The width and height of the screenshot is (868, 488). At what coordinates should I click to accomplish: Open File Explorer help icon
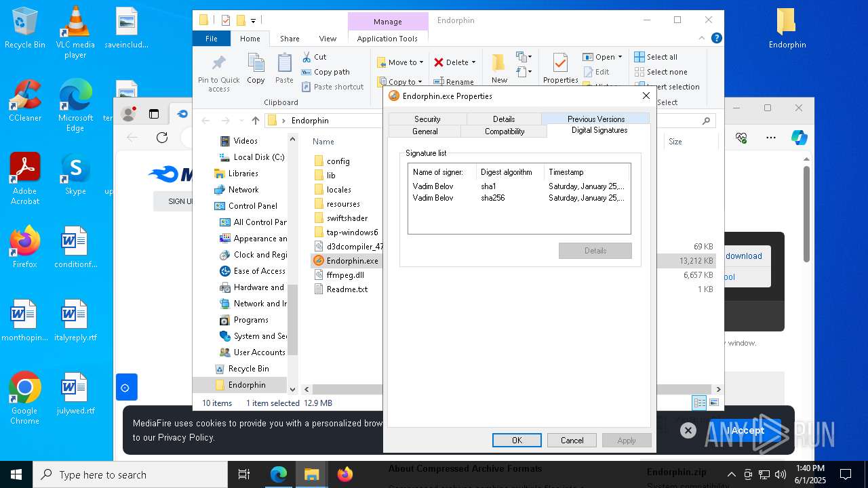(x=716, y=39)
